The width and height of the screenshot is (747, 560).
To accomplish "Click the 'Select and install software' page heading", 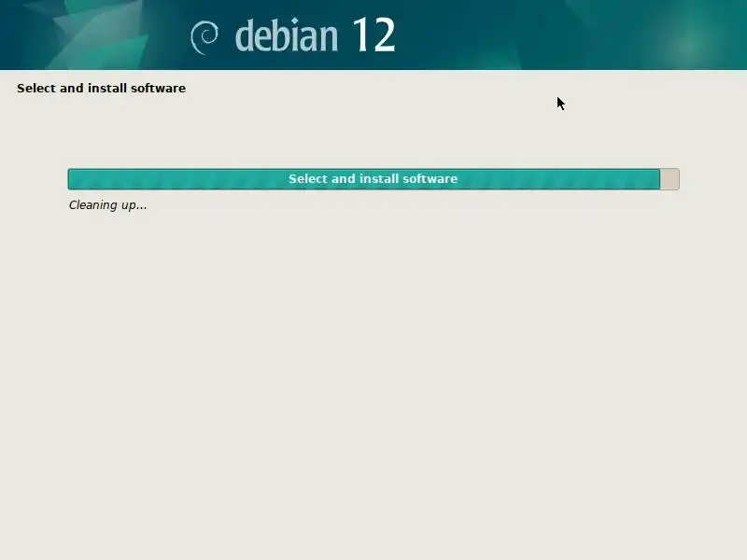I will click(101, 88).
